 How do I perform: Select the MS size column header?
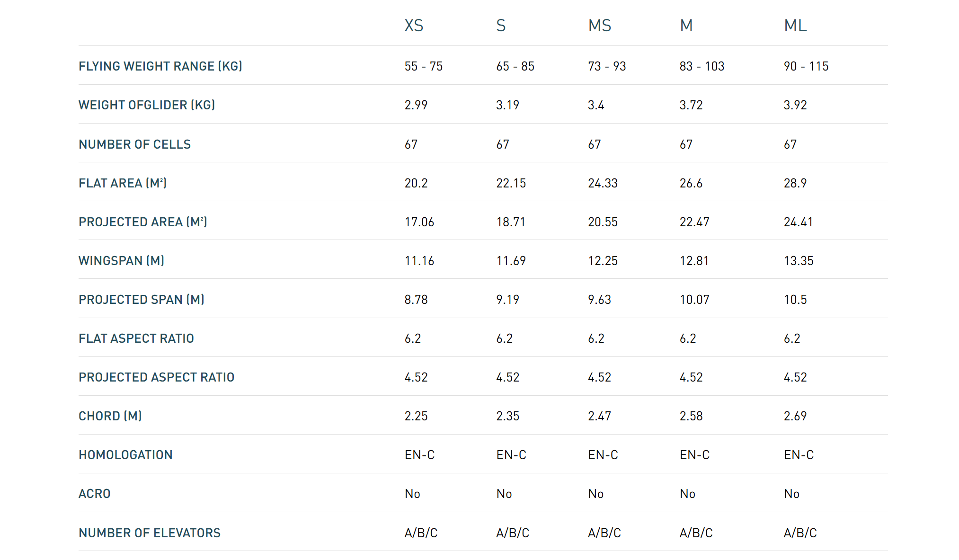point(599,26)
